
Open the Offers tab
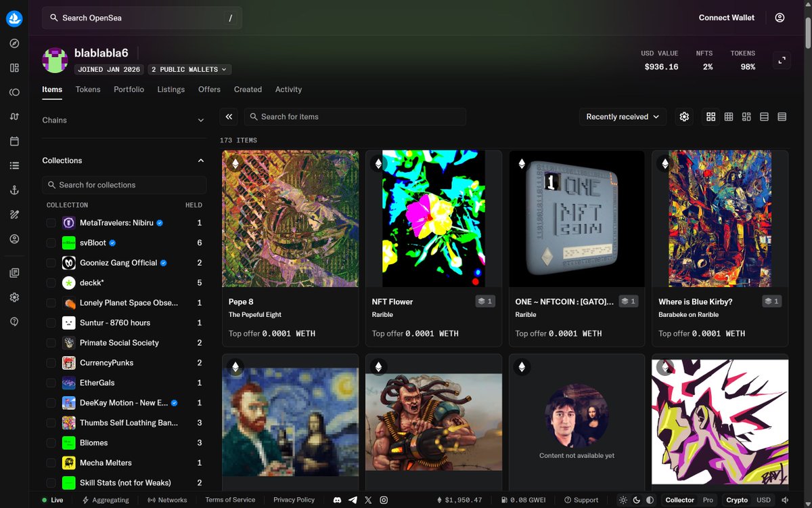(x=209, y=89)
